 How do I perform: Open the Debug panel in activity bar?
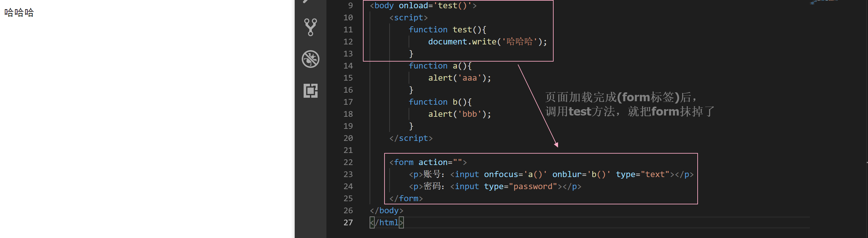[310, 59]
